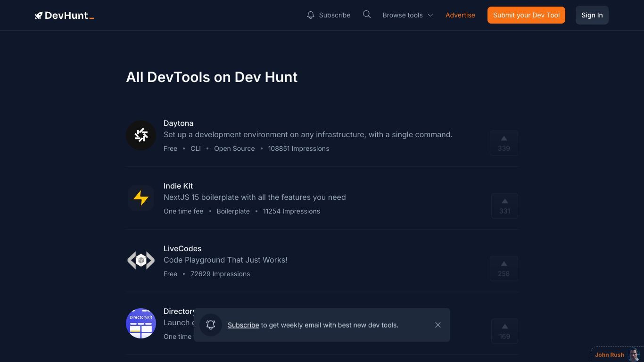Image resolution: width=644 pixels, height=362 pixels.
Task: Click '108851 Impressions' text
Action: [x=299, y=148]
